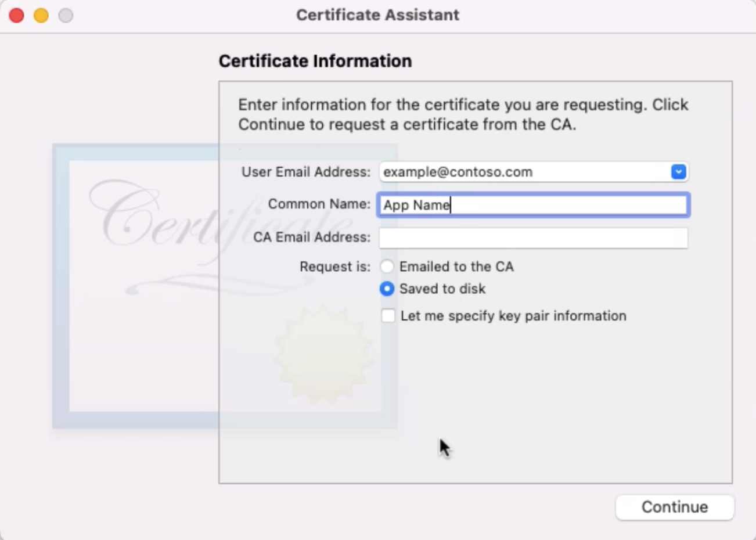
Task: Choose Saved to disk request option
Action: point(387,289)
